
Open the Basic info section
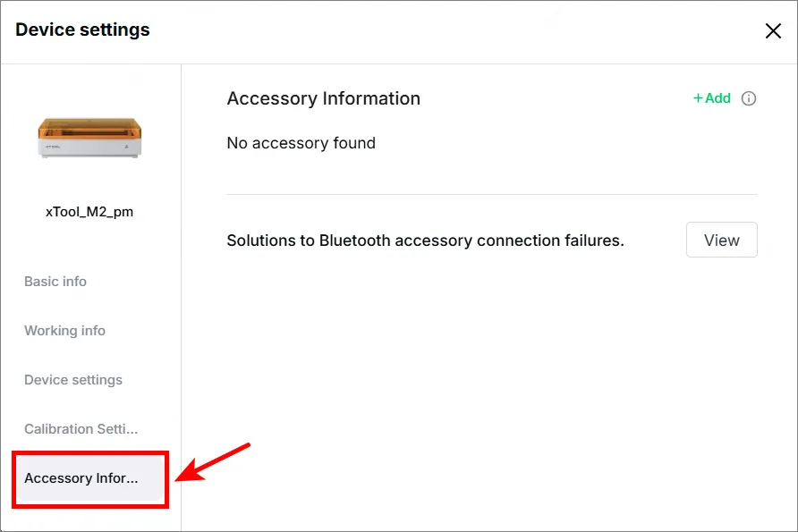pyautogui.click(x=55, y=282)
